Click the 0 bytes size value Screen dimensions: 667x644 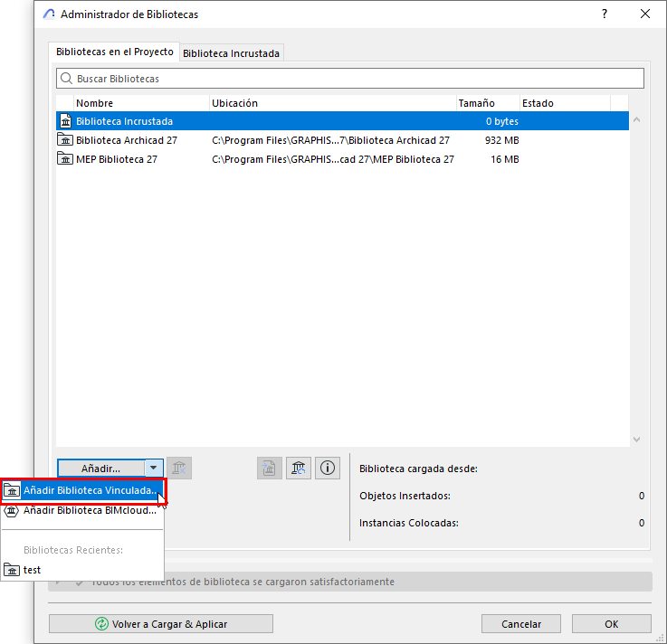click(x=502, y=121)
